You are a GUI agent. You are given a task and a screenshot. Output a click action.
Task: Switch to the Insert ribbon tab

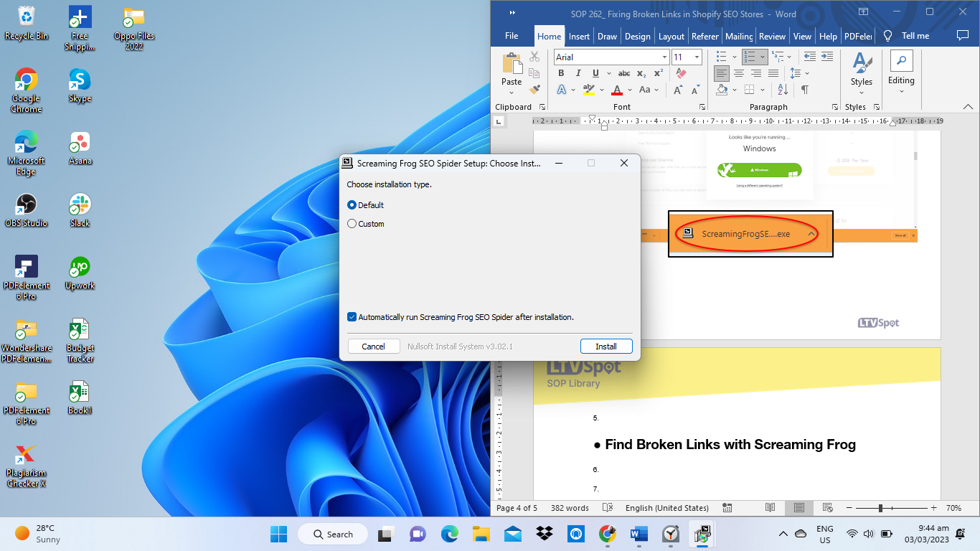pyautogui.click(x=579, y=36)
